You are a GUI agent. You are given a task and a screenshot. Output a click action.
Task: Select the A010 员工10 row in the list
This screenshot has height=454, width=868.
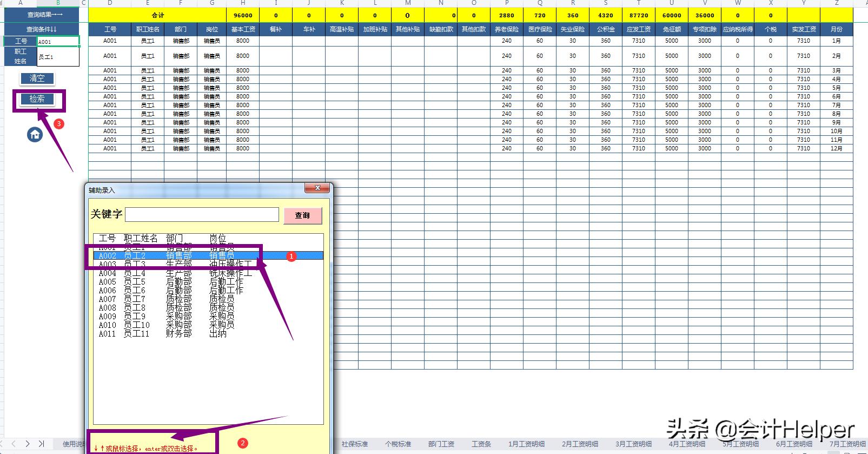(x=208, y=325)
